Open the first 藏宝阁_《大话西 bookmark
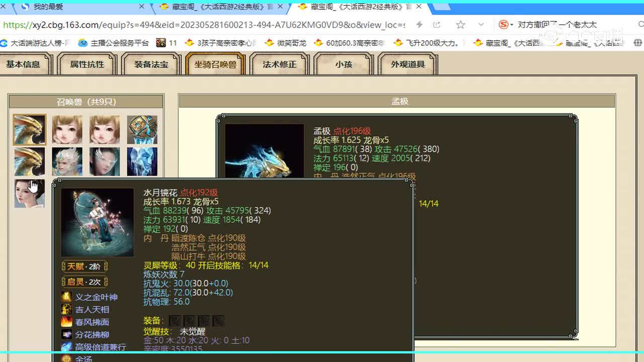 coord(509,43)
